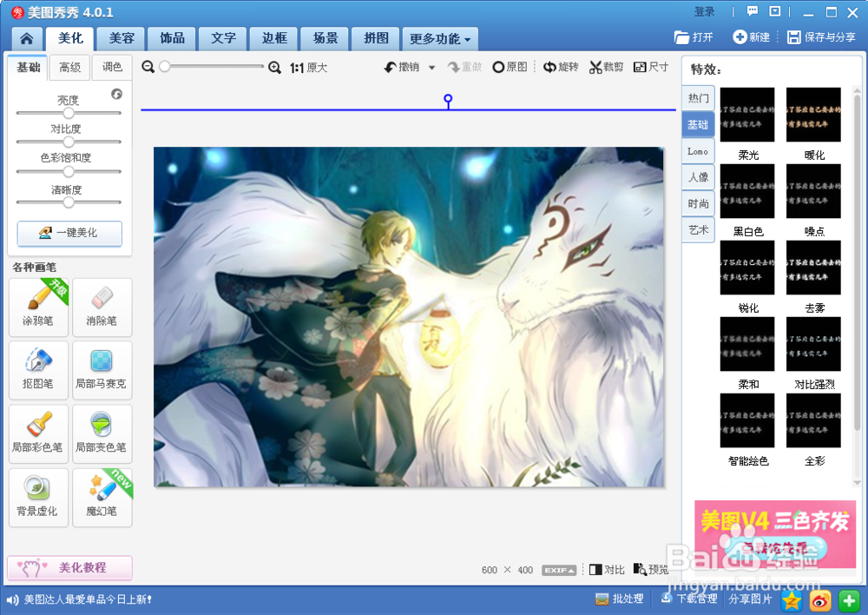
Task: Open the 调色 color tab
Action: [112, 67]
